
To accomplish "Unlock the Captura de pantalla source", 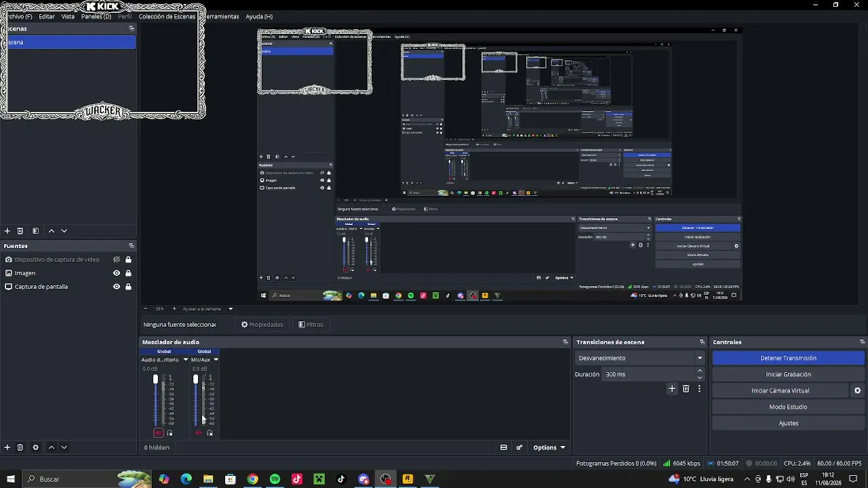I will click(x=128, y=287).
